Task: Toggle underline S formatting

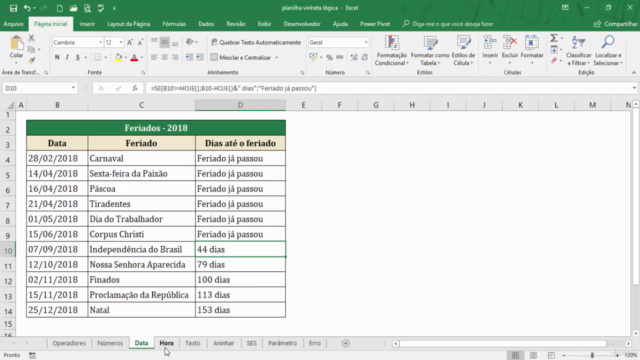Action: 78,58
